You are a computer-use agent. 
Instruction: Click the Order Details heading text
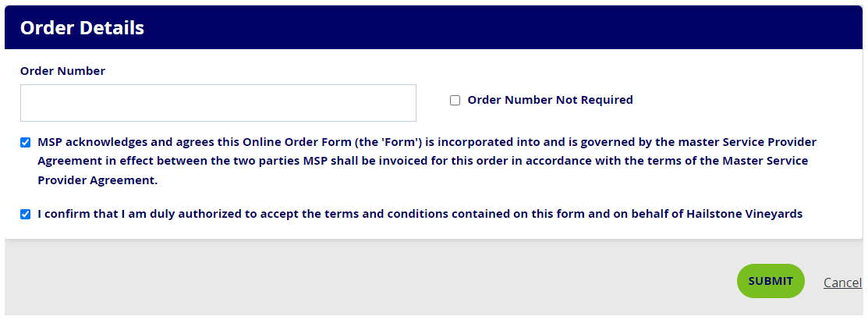tap(82, 27)
